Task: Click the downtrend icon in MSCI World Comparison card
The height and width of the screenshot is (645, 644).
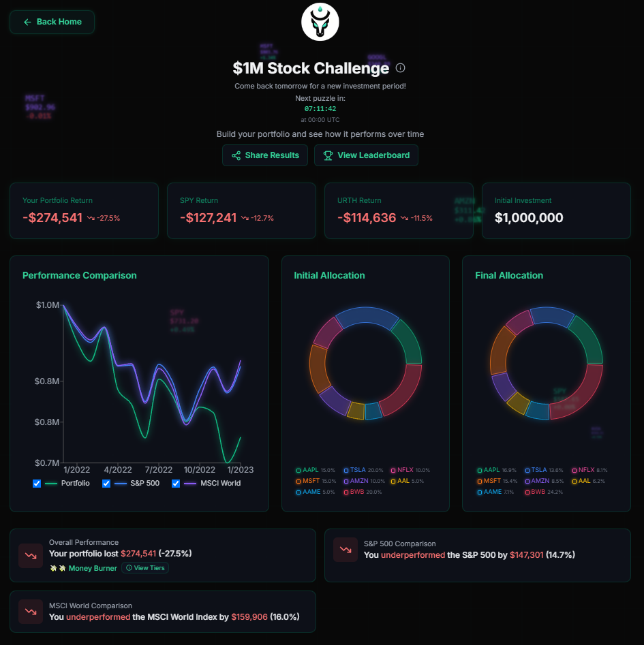Action: click(x=31, y=612)
